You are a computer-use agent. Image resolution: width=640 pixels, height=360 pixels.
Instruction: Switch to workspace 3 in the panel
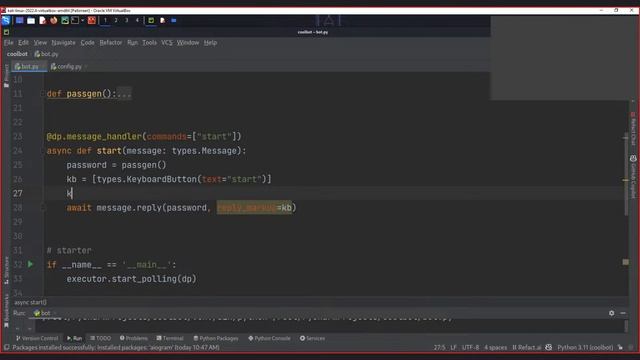pos(127,20)
